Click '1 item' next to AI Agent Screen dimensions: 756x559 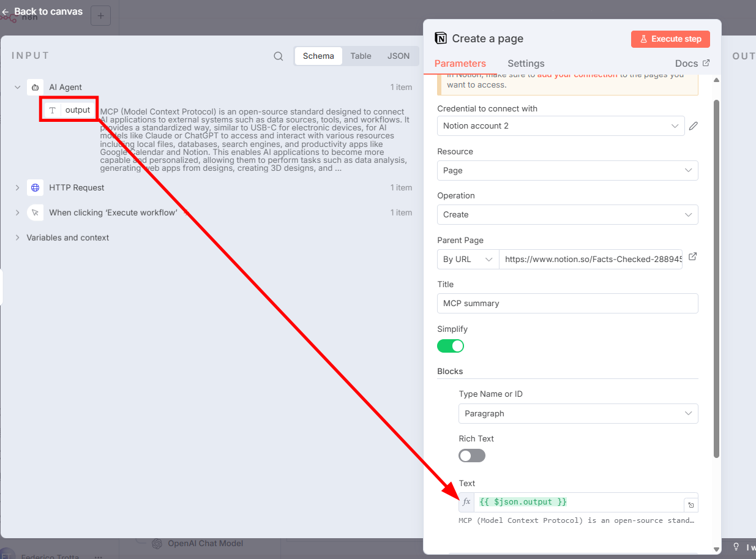click(x=402, y=87)
